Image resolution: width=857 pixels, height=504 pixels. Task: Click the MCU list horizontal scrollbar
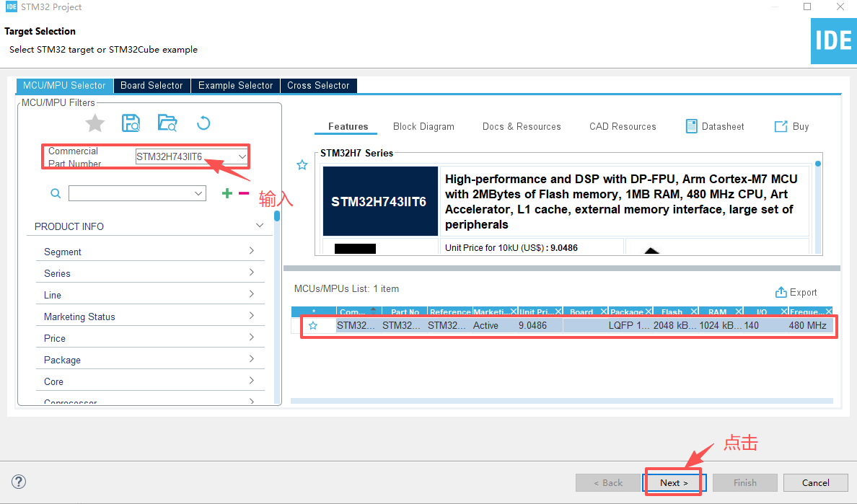[562, 401]
